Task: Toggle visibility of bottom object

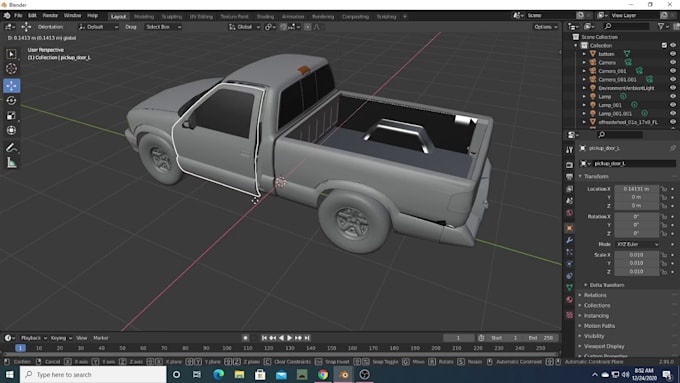Action: (673, 54)
